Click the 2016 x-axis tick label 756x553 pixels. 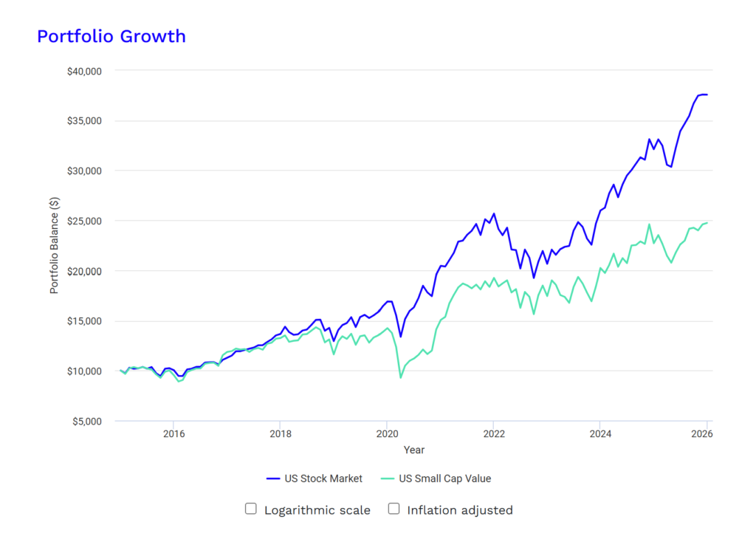point(173,434)
